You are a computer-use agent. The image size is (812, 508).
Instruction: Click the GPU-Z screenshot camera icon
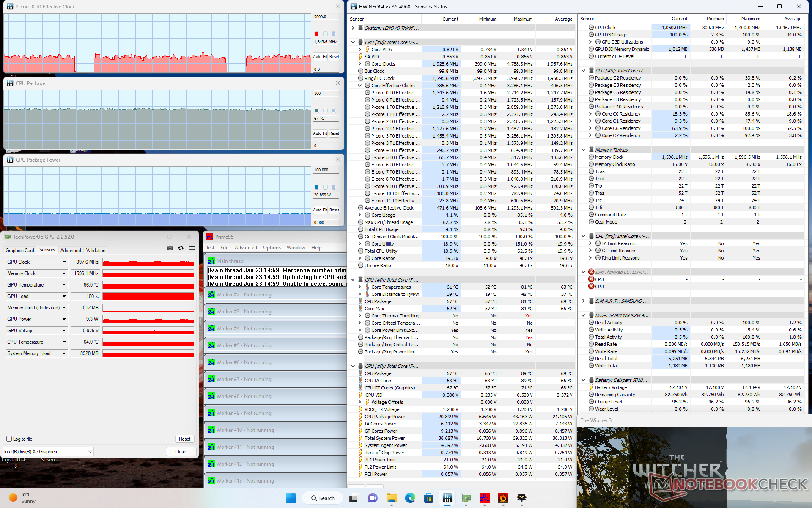pyautogui.click(x=170, y=248)
